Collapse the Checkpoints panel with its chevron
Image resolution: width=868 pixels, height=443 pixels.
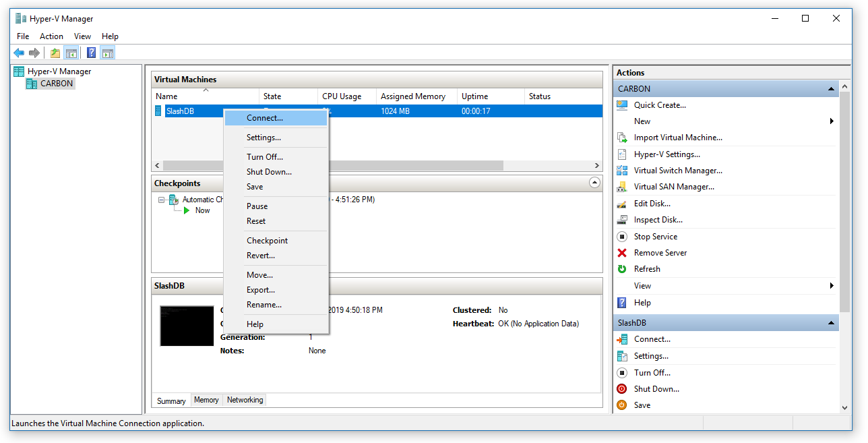[x=594, y=183]
